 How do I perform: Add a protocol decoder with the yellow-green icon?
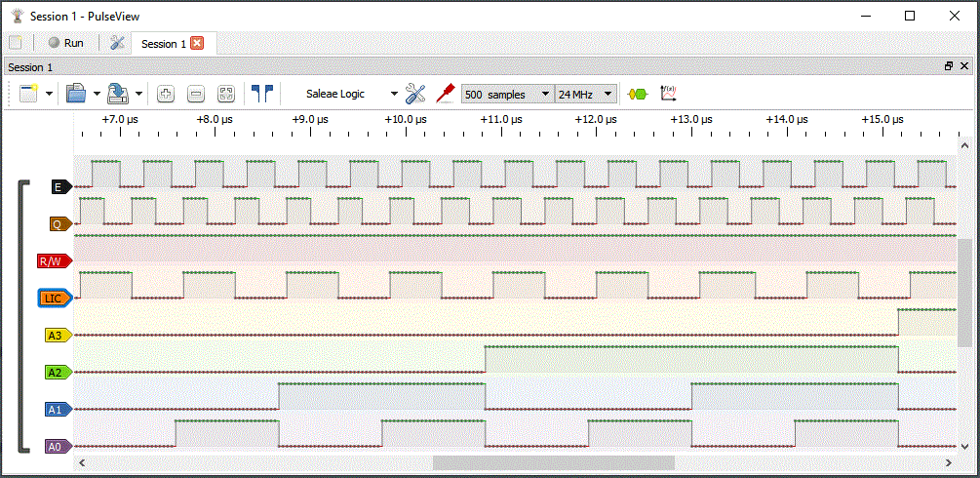click(639, 95)
